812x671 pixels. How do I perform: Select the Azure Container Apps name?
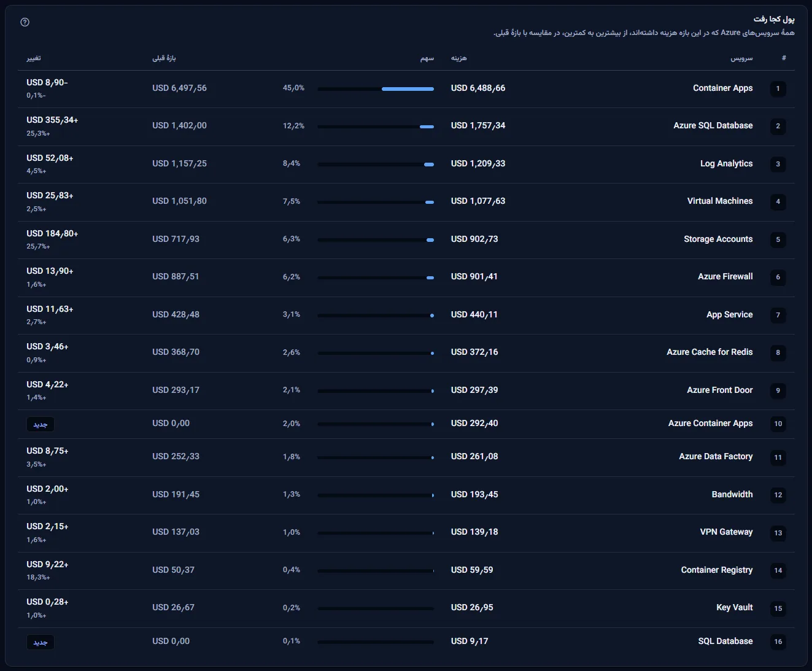[x=710, y=423]
